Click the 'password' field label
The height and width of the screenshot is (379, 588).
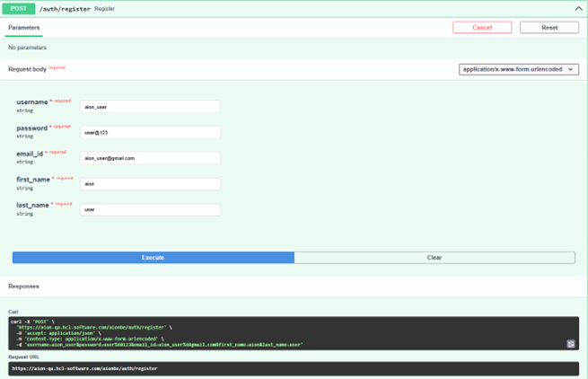32,128
